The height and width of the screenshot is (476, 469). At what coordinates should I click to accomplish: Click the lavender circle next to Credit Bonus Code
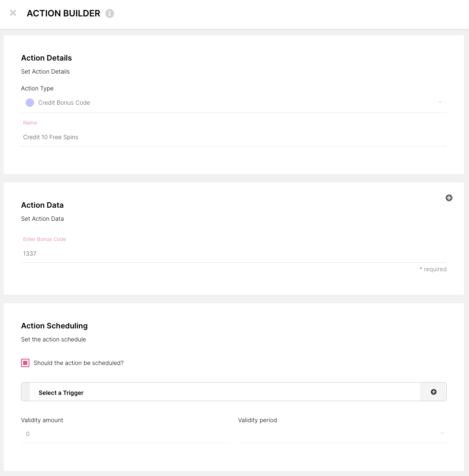[30, 103]
